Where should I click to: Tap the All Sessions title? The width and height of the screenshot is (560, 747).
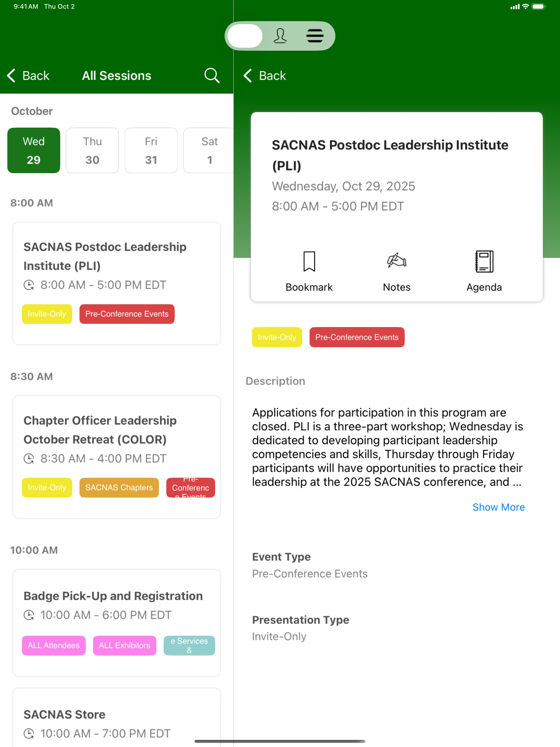(116, 76)
